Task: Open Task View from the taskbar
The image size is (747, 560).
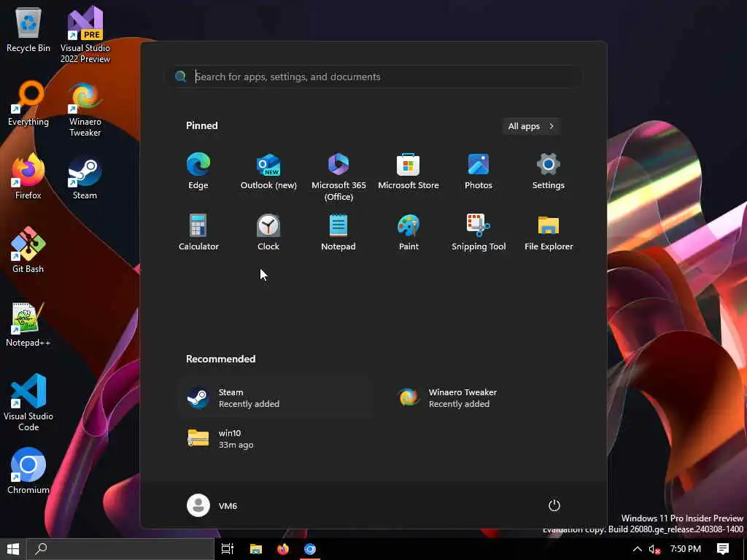Action: pyautogui.click(x=228, y=549)
